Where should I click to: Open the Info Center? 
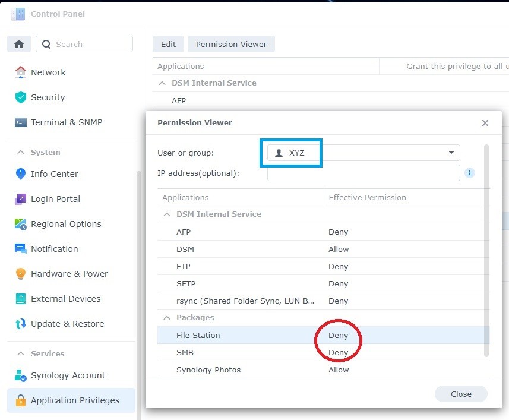(x=55, y=174)
